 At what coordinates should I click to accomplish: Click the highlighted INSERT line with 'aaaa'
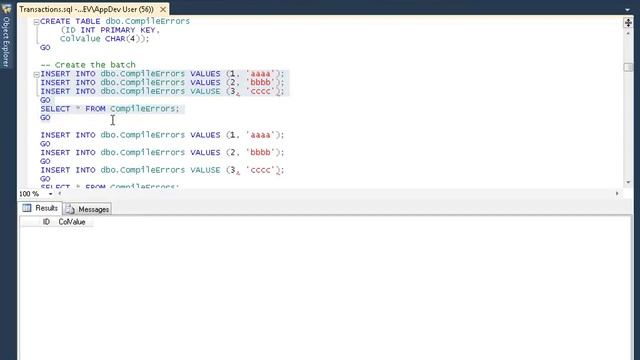coord(162,74)
